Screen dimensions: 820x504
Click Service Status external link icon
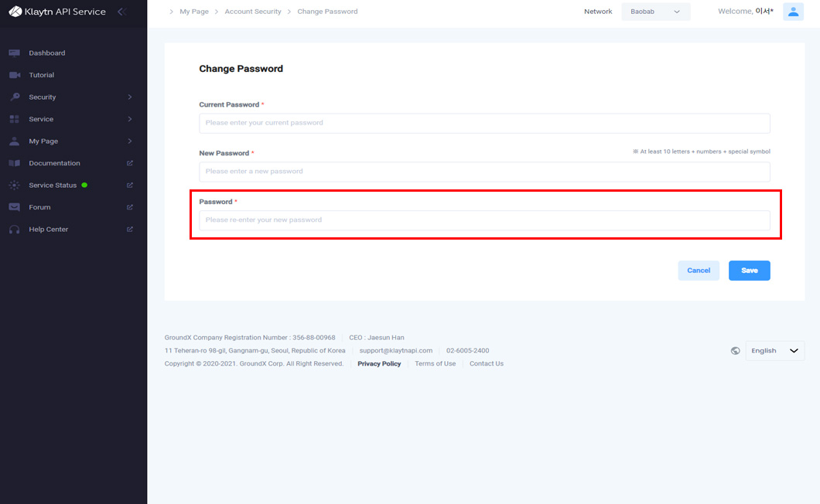point(130,185)
